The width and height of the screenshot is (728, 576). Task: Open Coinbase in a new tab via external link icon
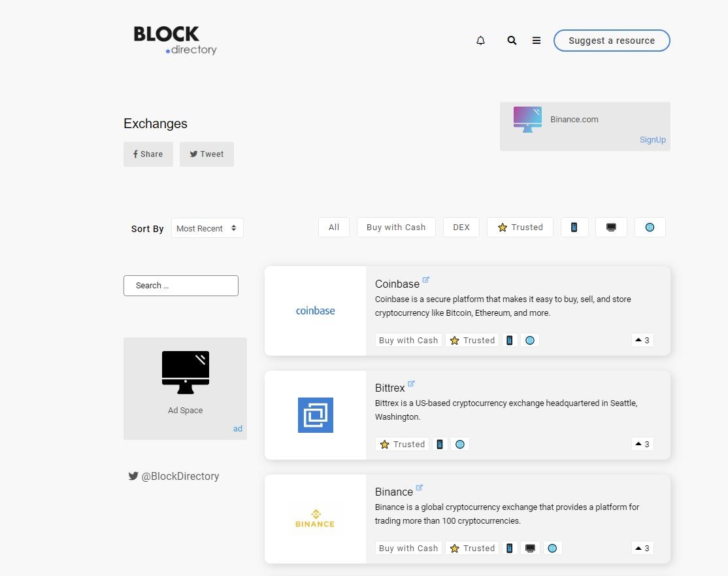coord(426,279)
